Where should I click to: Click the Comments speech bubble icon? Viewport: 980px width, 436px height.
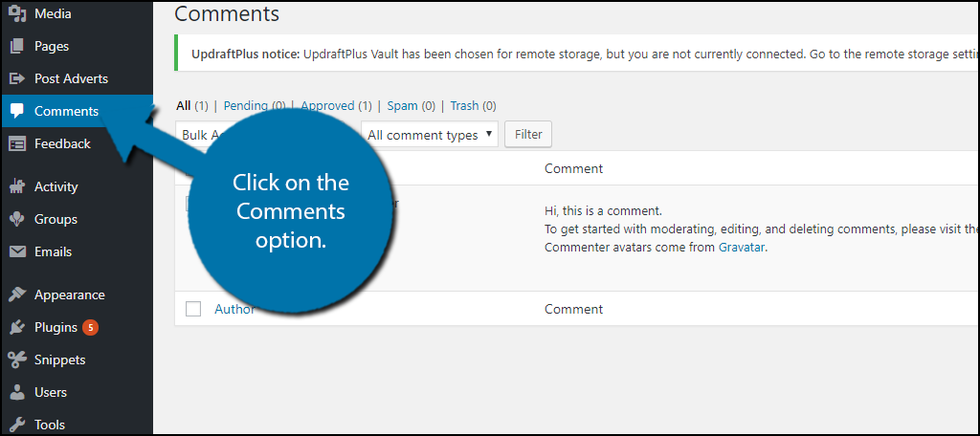coord(17,111)
